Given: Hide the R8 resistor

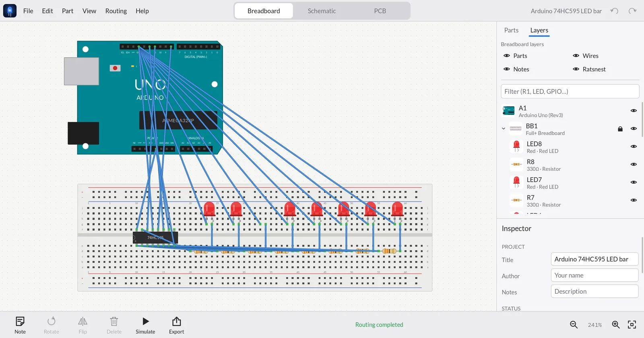Looking at the screenshot, I should (634, 164).
